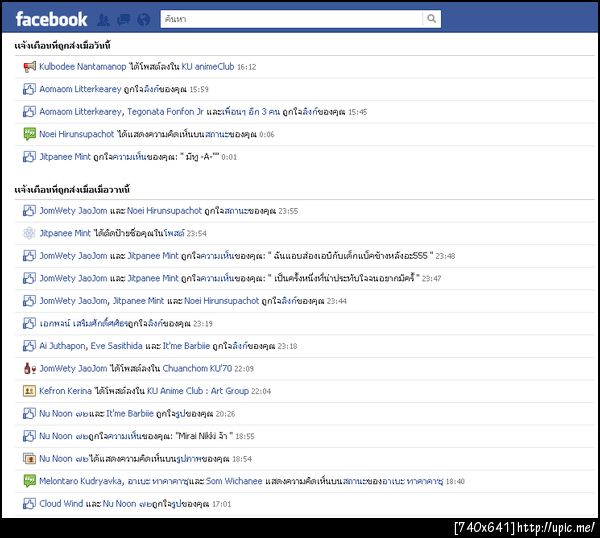Open Nu Noon link in 18:54 row
The image size is (600, 538).
[64, 458]
